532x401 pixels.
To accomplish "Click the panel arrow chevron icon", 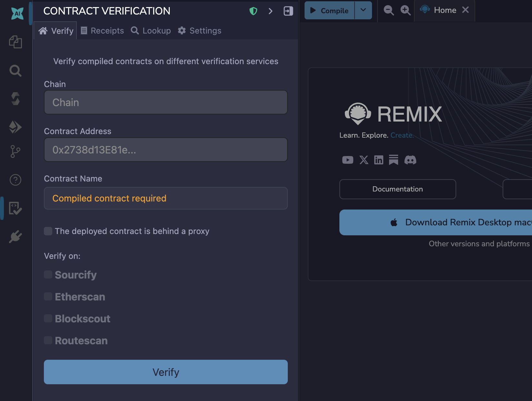I will 270,11.
